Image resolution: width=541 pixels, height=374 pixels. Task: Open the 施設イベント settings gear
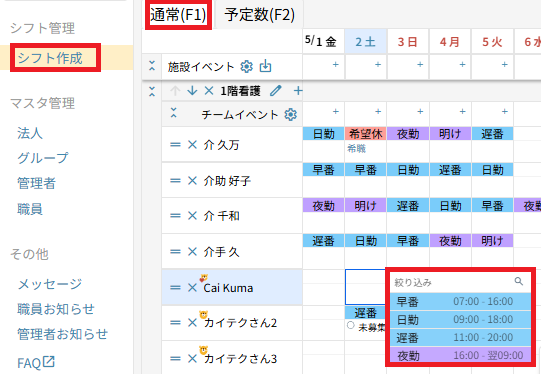pos(246,66)
